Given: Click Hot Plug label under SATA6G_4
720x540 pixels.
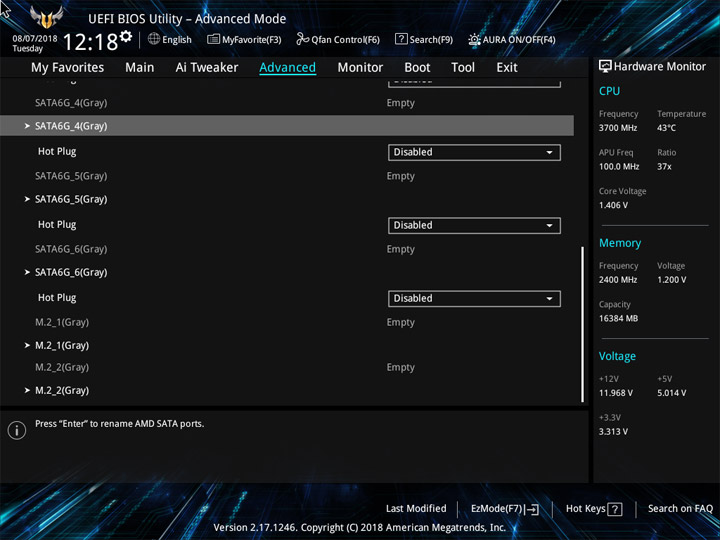Looking at the screenshot, I should point(57,152).
